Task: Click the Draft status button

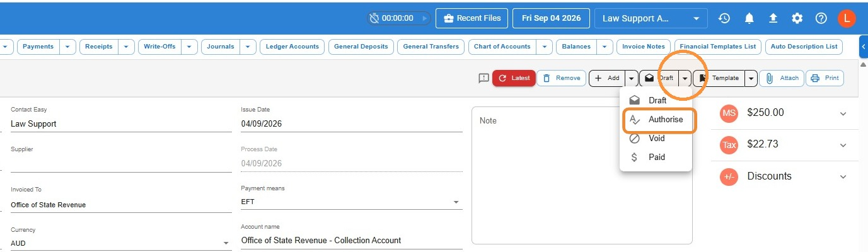Action: tap(659, 78)
